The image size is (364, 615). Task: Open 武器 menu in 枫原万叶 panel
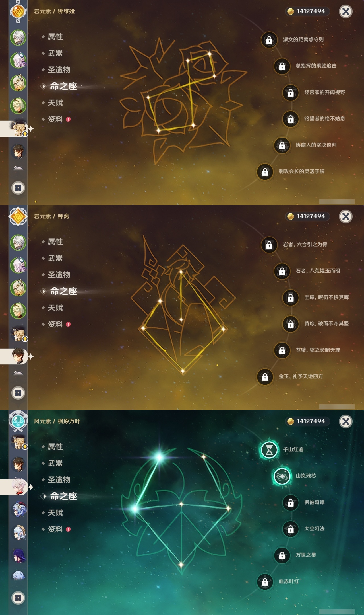[55, 463]
